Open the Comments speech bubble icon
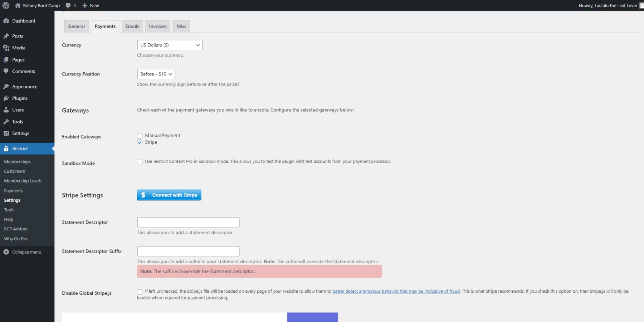This screenshot has width=644, height=322. coord(6,71)
